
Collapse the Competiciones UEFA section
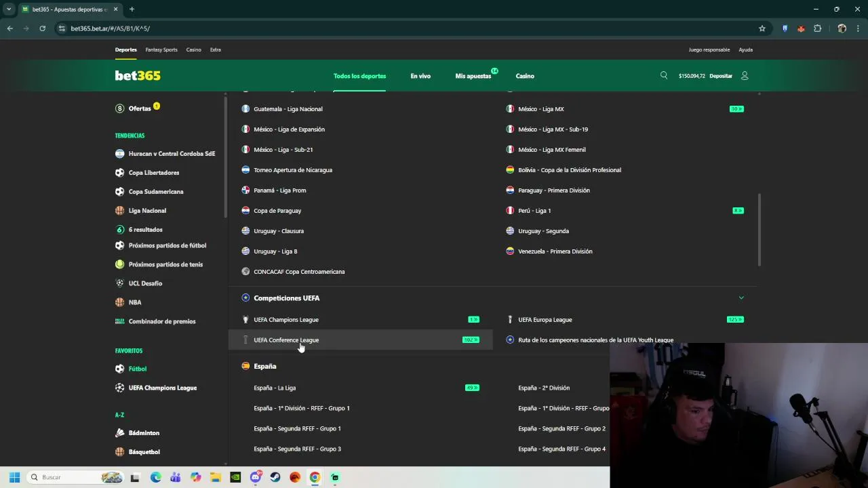pyautogui.click(x=741, y=298)
